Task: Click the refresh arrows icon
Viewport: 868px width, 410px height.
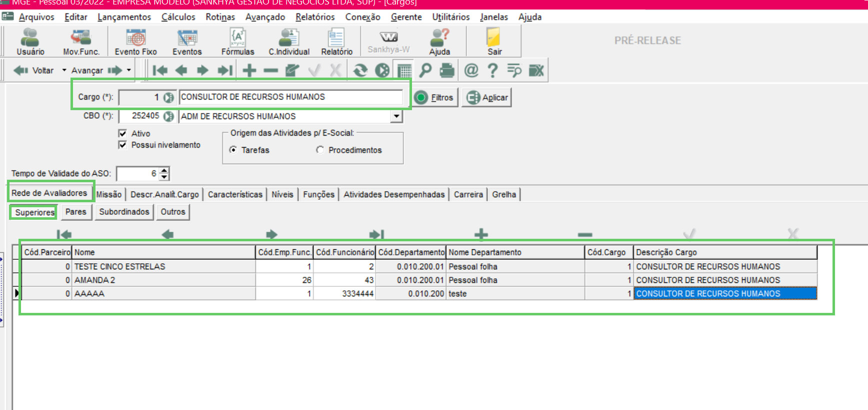Action: pyautogui.click(x=360, y=71)
